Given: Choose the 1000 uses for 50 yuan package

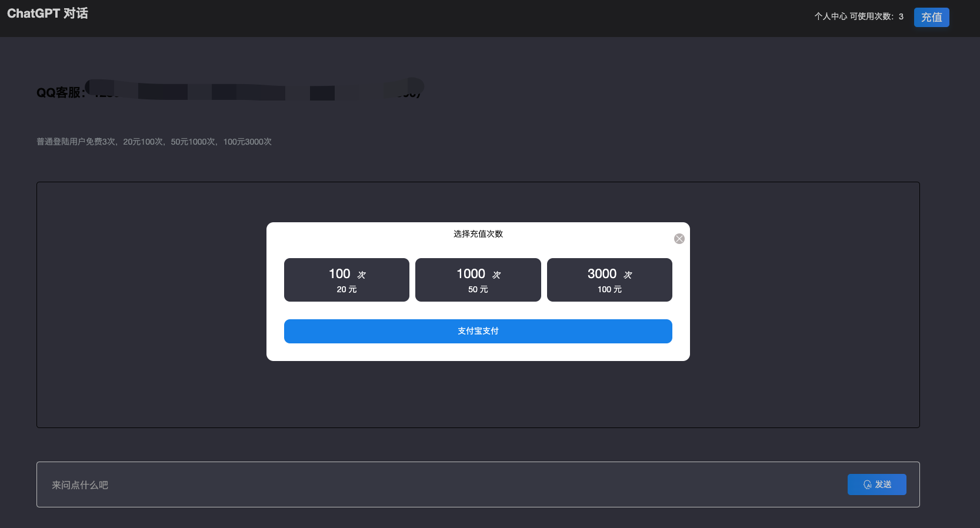Looking at the screenshot, I should coord(478,280).
